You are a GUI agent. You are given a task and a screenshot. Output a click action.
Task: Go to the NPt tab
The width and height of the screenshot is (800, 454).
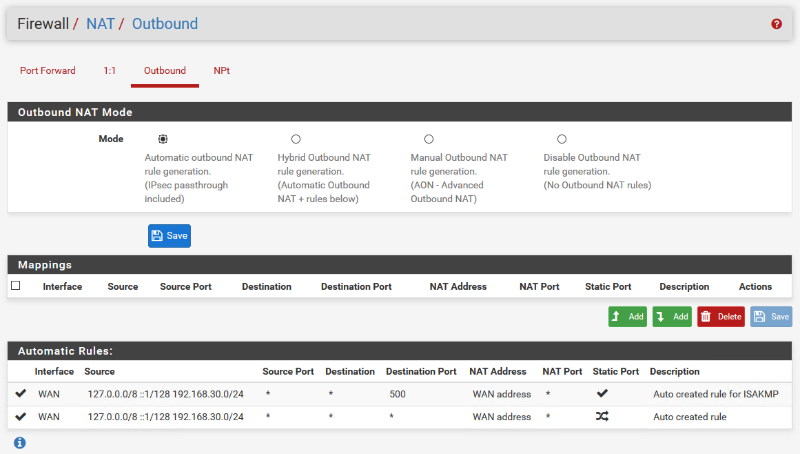coord(222,71)
